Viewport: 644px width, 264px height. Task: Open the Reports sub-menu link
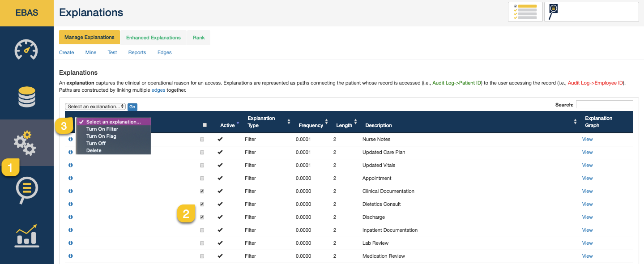point(137,52)
